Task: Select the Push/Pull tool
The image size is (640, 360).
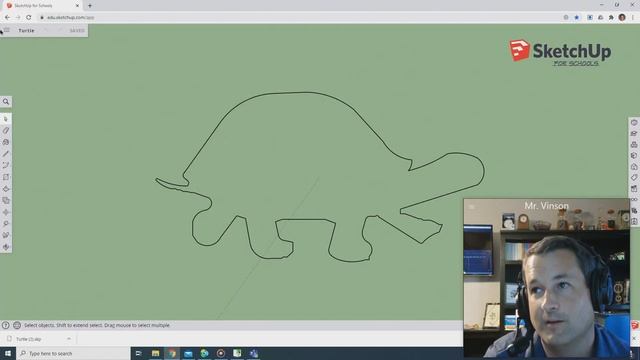Action: [6, 189]
